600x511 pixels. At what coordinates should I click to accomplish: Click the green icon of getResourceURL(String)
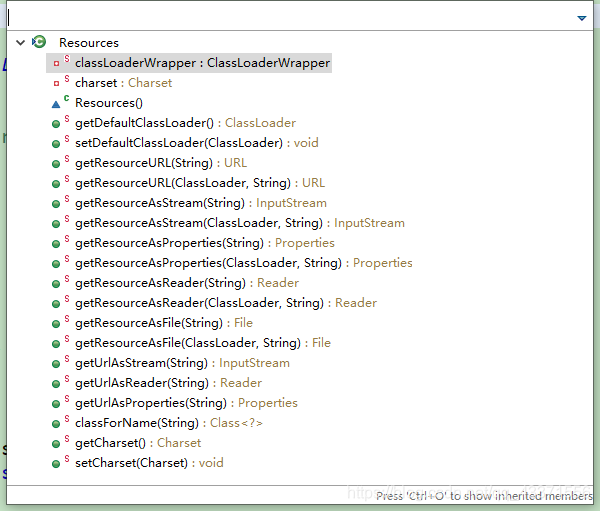(56, 164)
